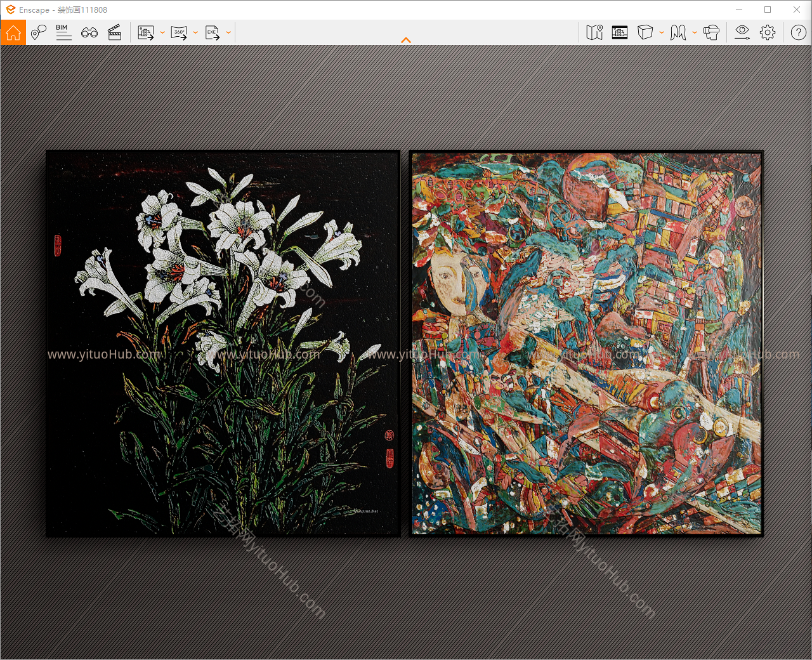Expand the projection mode dropdown arrow
The image size is (812, 660).
(x=662, y=32)
